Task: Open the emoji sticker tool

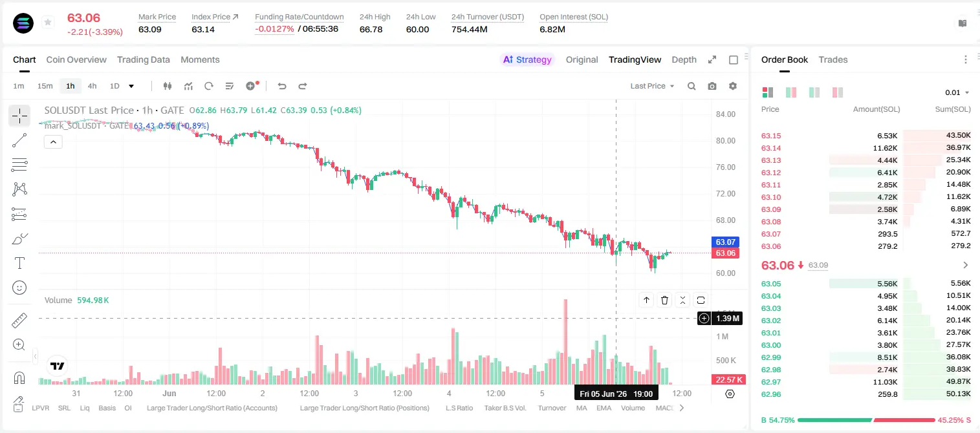Action: coord(19,288)
